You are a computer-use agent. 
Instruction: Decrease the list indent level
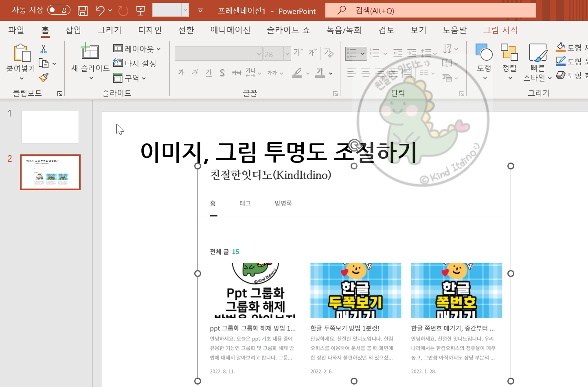(398, 53)
